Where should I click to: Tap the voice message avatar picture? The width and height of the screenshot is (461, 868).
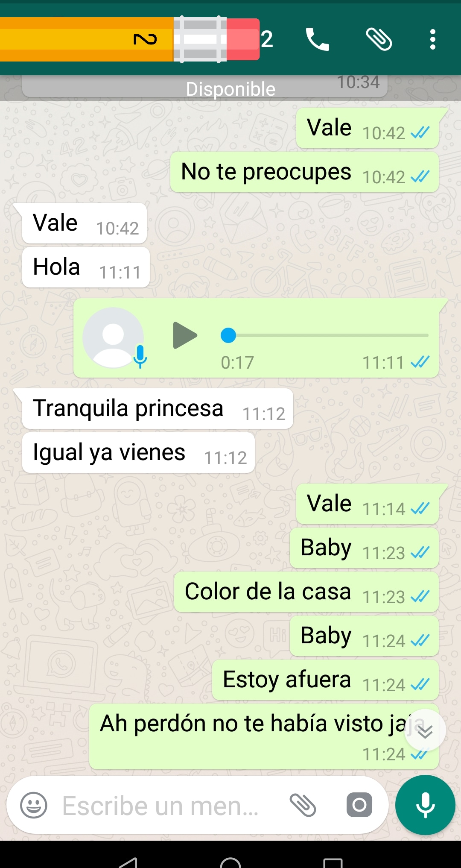(113, 337)
